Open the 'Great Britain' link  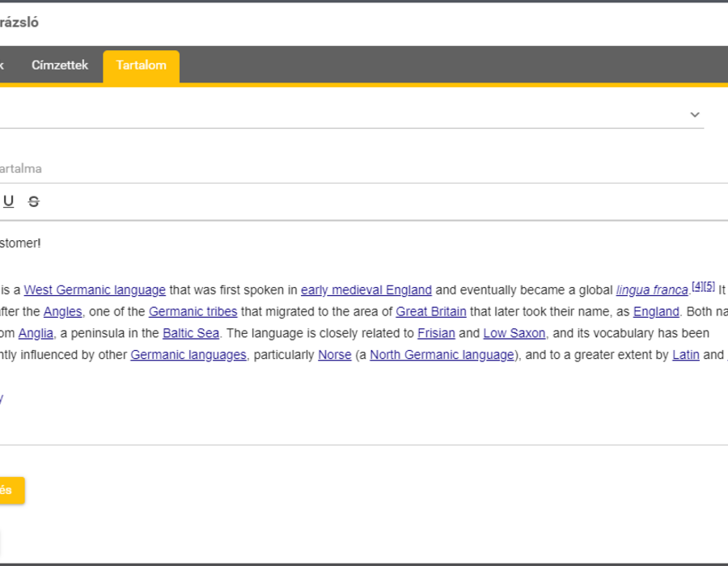pyautogui.click(x=431, y=312)
